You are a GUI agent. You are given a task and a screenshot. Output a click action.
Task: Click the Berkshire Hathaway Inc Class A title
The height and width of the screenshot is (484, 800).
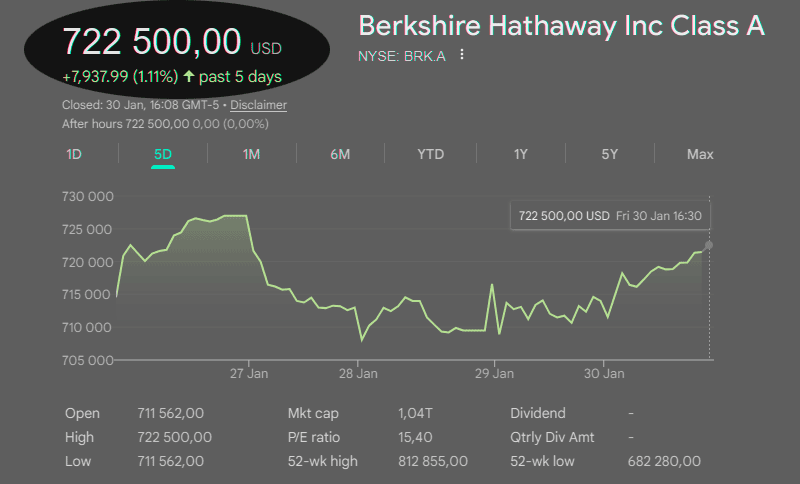tap(561, 26)
